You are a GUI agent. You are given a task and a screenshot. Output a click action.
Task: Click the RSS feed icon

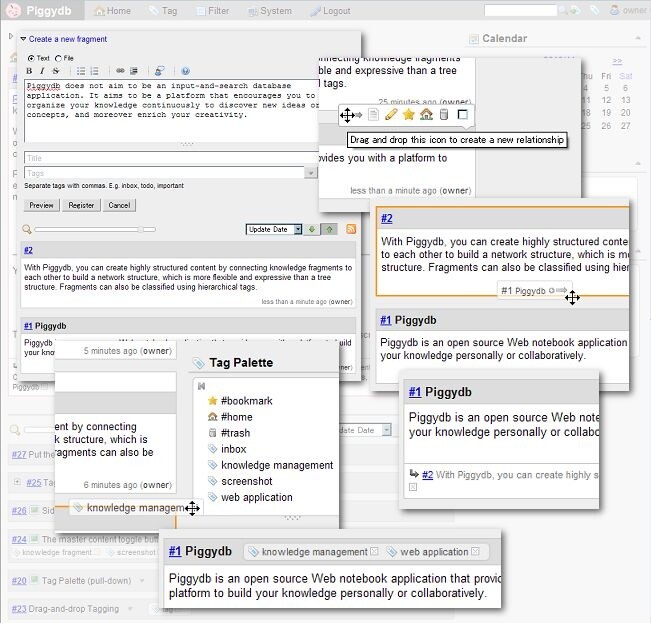351,229
